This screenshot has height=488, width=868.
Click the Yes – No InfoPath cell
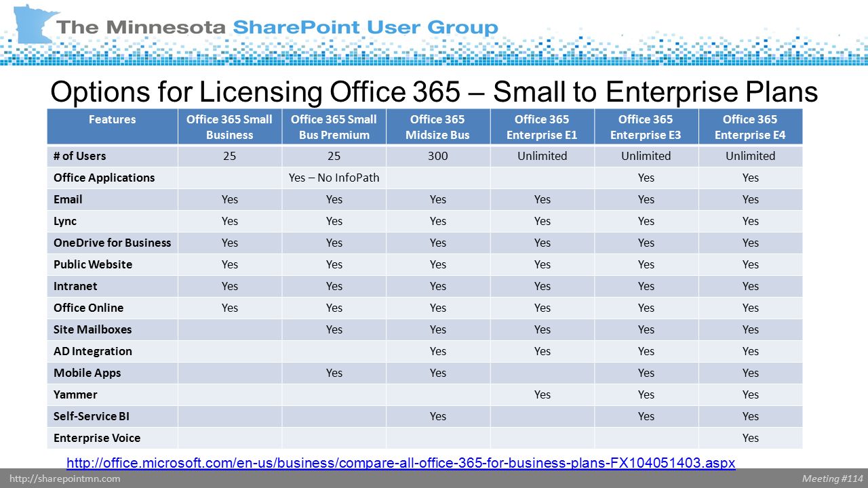pos(334,178)
